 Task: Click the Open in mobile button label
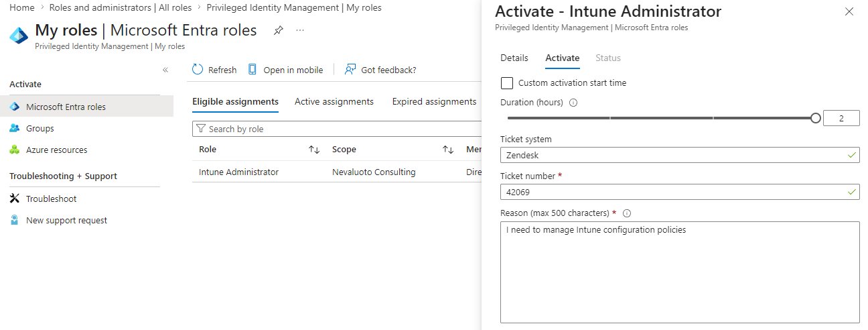[293, 70]
